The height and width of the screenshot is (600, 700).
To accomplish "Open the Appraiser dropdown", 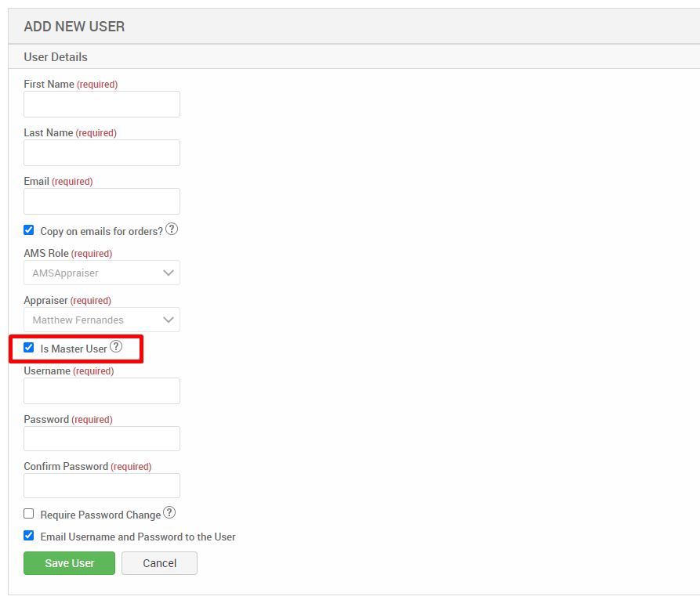I will (x=101, y=319).
